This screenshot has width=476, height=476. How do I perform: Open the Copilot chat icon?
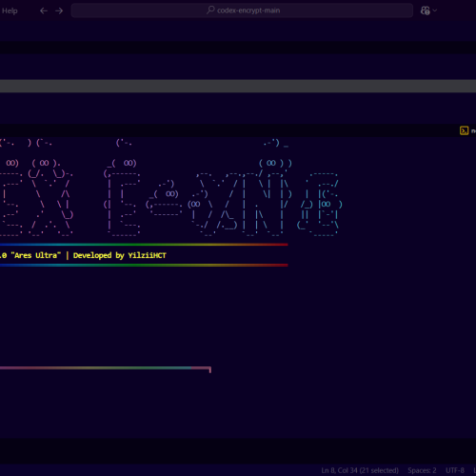426,10
